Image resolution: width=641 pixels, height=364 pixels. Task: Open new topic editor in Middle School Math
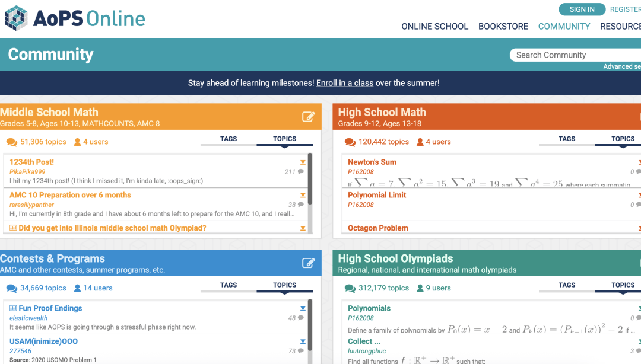pyautogui.click(x=308, y=117)
